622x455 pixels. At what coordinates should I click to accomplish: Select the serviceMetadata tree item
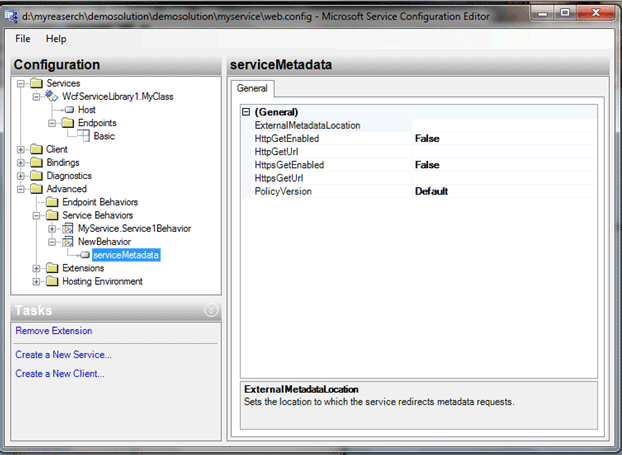click(126, 255)
